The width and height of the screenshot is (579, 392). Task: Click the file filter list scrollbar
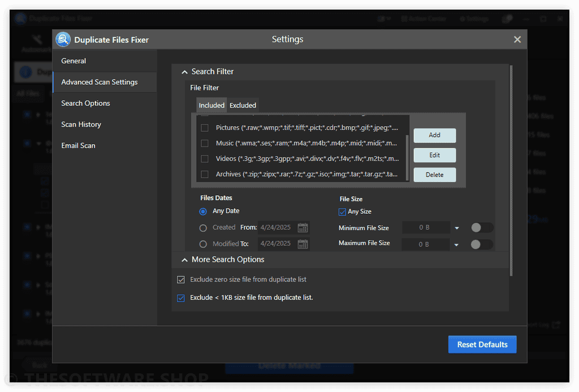click(407, 157)
